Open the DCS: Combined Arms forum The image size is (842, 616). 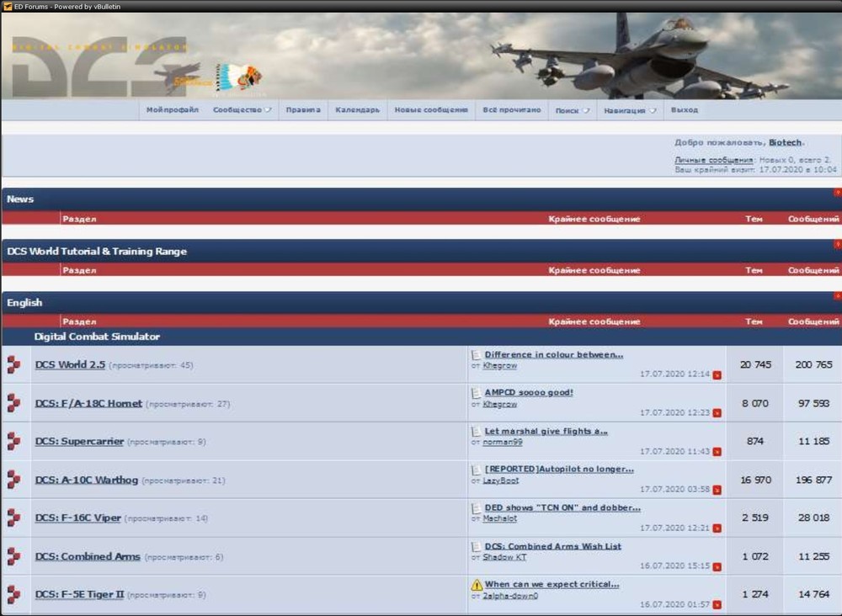88,556
